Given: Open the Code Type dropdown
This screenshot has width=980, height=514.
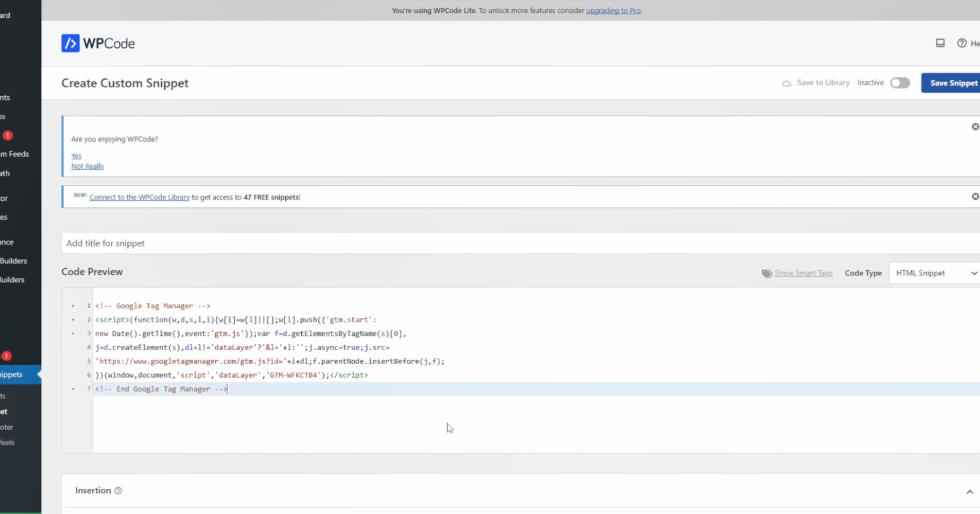Looking at the screenshot, I should [x=934, y=273].
